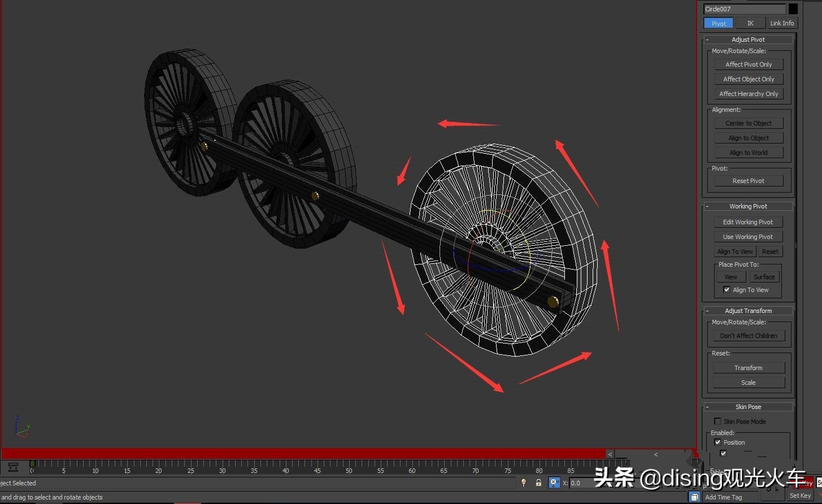
Task: Toggle the selection lock padlock icon
Action: click(538, 483)
